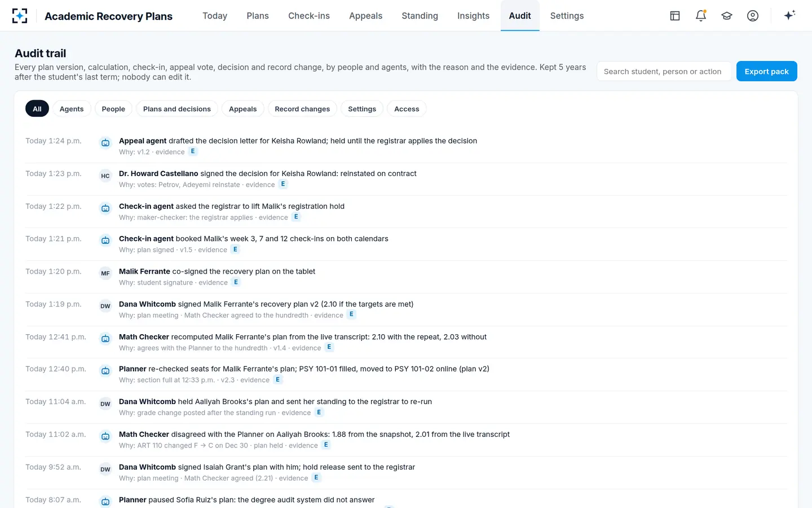Open the Appeals navigation tab
812x508 pixels.
(x=365, y=16)
